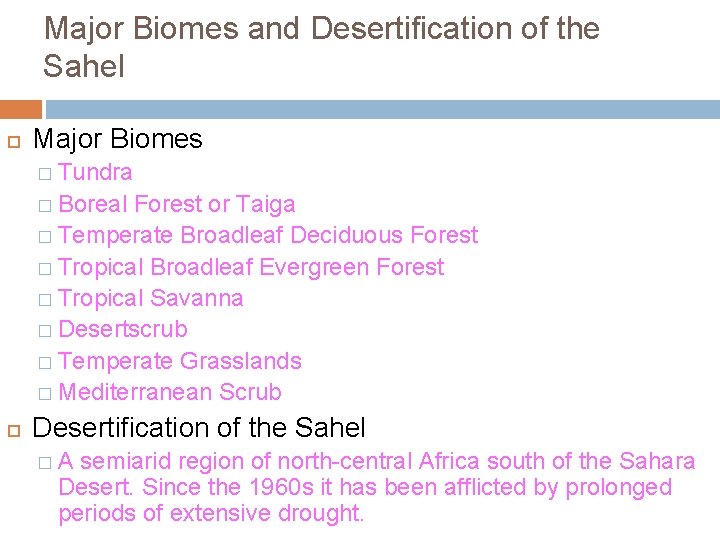The height and width of the screenshot is (540, 720).
Task: Click the Mediterranean Scrub text line
Action: 170,392
